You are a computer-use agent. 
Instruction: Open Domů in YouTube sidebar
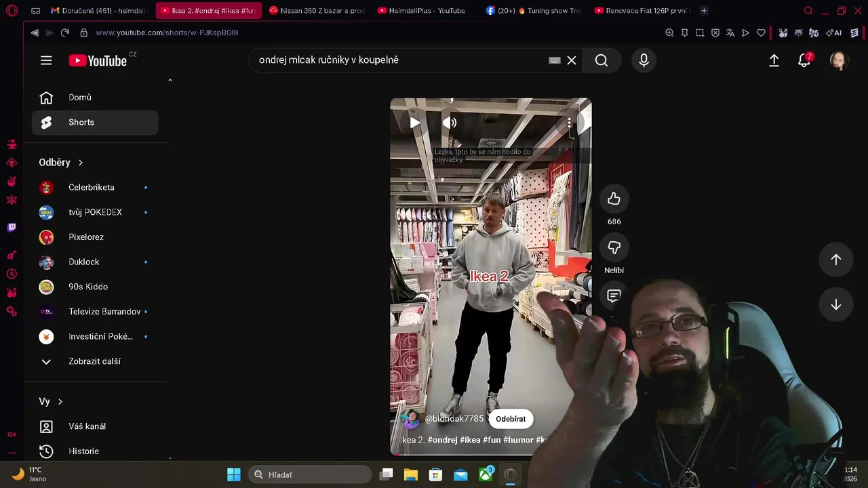[95, 98]
